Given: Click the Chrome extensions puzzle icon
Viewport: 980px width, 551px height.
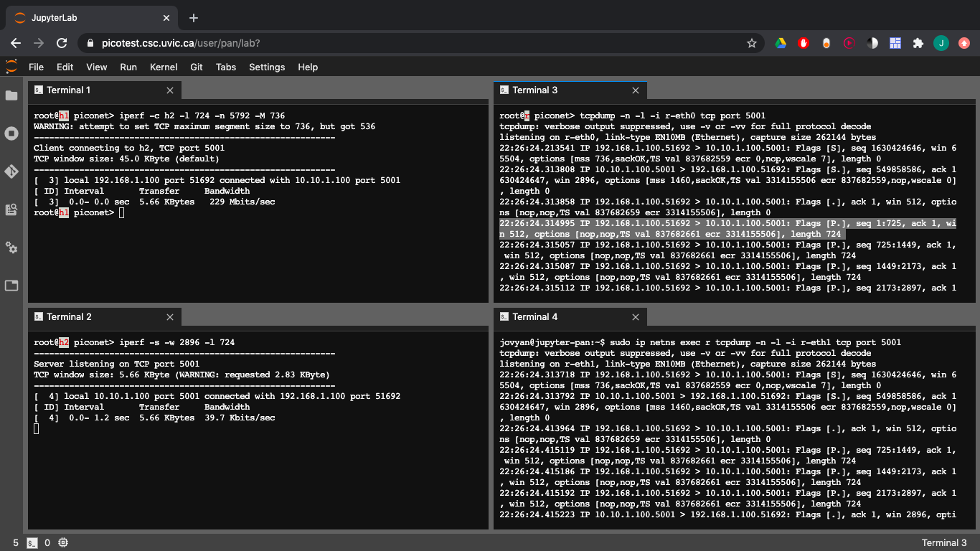Looking at the screenshot, I should (918, 43).
